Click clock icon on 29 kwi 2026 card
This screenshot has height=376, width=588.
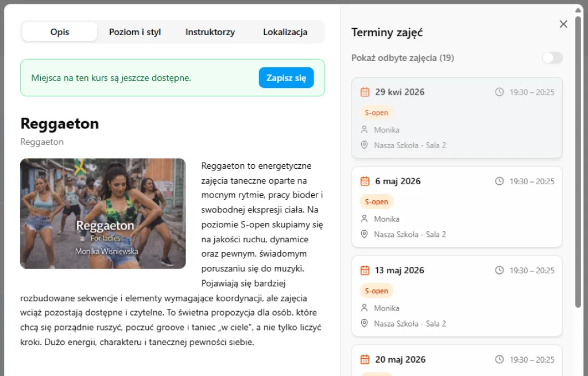[500, 92]
